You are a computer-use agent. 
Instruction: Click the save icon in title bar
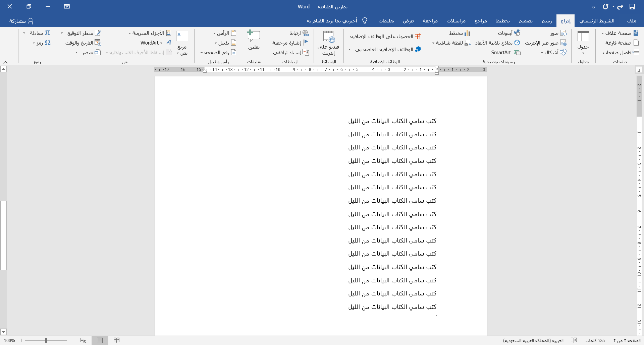[x=632, y=7]
